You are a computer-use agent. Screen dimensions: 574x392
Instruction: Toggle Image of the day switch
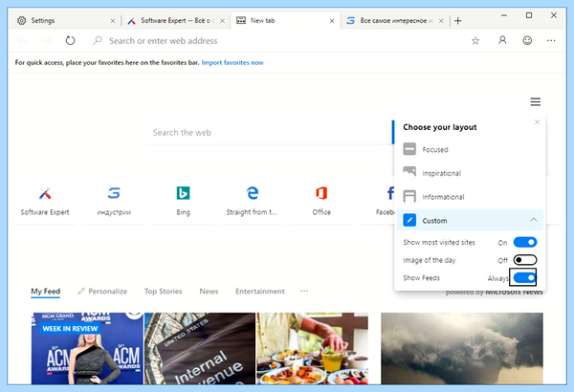click(x=525, y=260)
